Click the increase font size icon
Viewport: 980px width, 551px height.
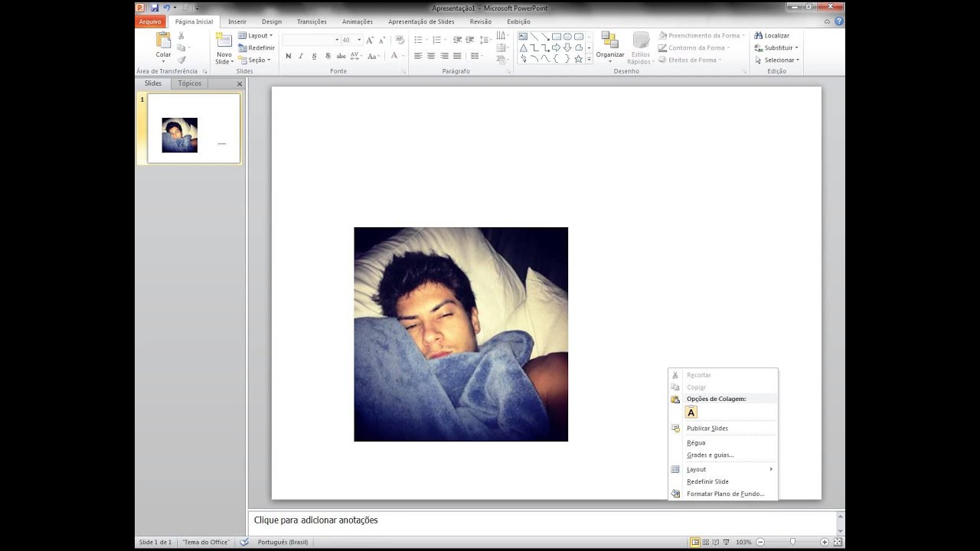tap(370, 40)
